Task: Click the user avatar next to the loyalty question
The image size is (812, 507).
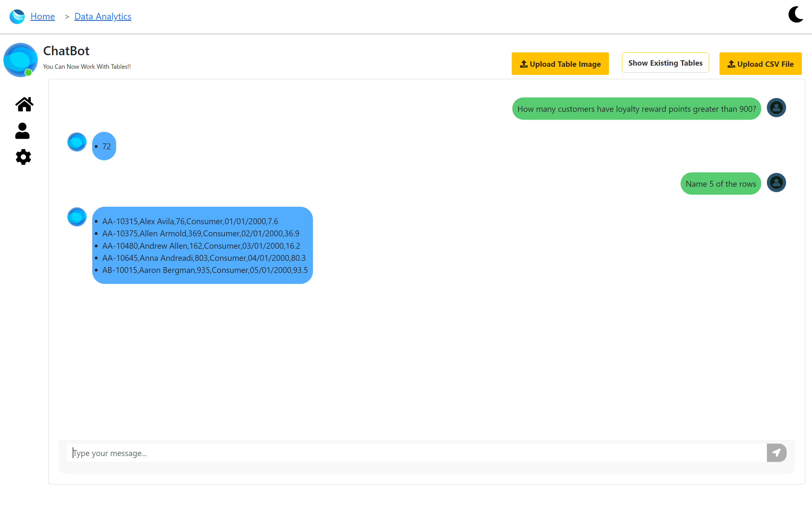Action: 776,108
